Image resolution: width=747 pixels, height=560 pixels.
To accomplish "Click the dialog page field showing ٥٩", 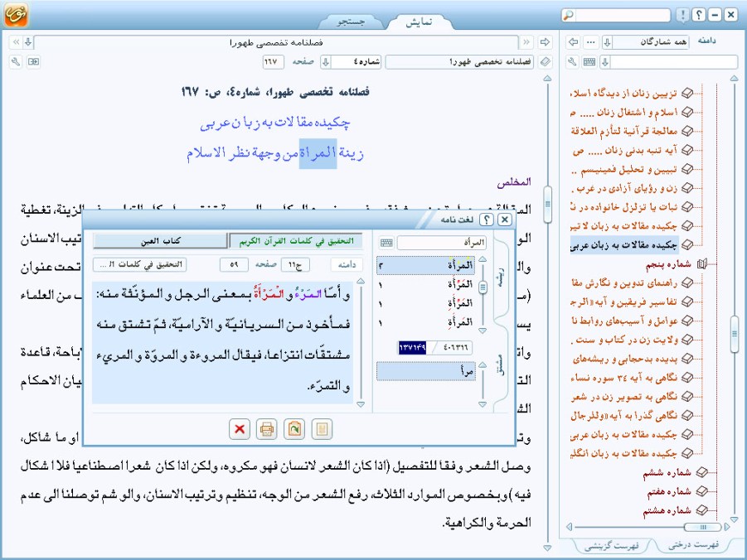I will pyautogui.click(x=234, y=265).
